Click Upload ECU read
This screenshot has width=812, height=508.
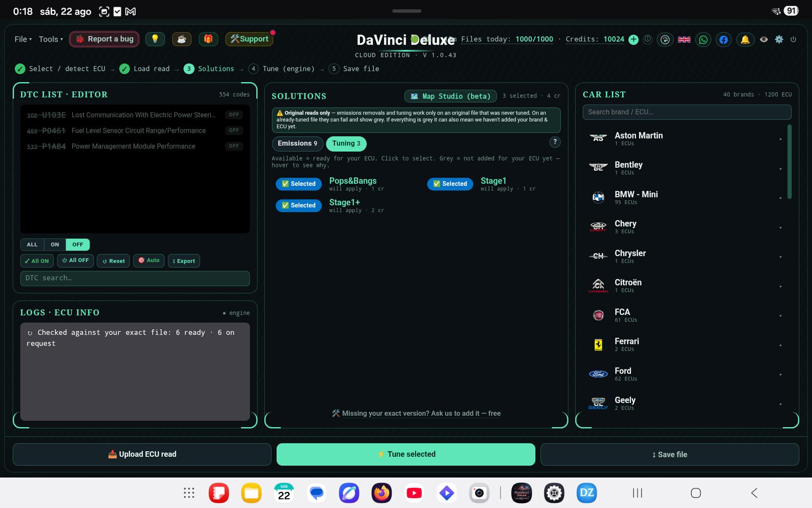[142, 454]
